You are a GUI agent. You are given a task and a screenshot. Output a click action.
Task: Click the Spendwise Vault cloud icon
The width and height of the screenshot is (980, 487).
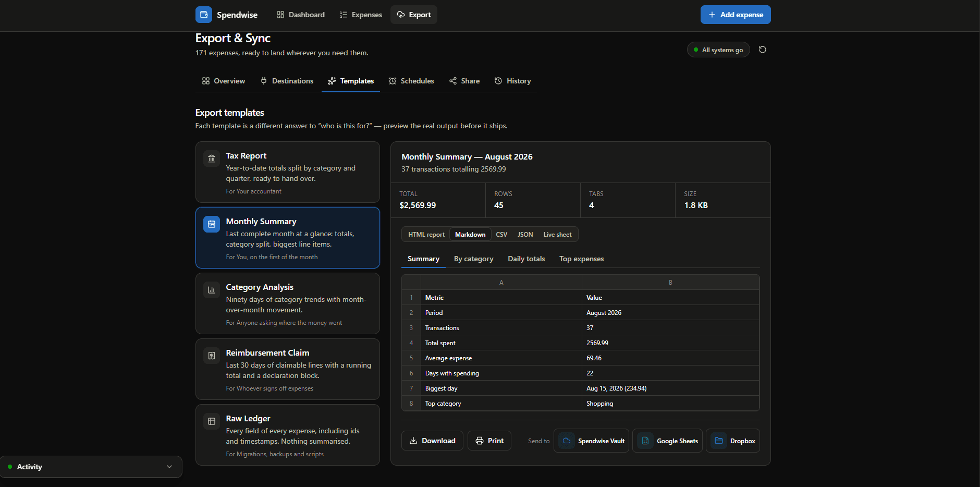[567, 441]
